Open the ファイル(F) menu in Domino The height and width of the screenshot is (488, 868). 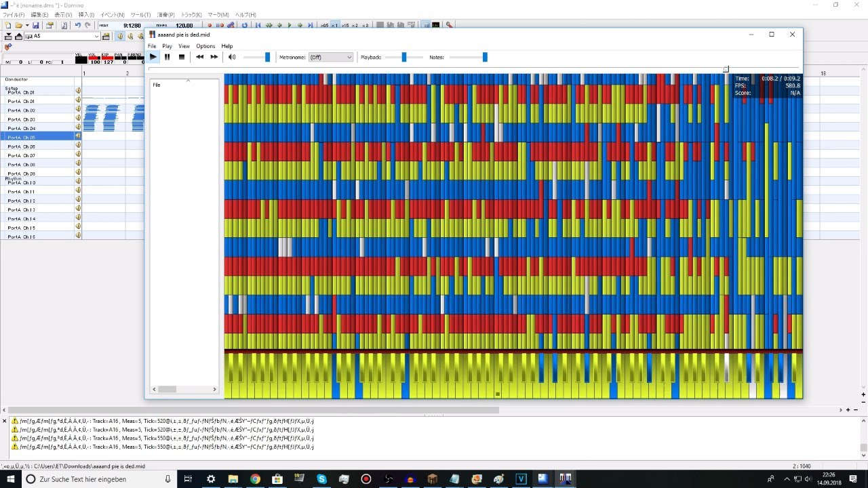point(14,14)
